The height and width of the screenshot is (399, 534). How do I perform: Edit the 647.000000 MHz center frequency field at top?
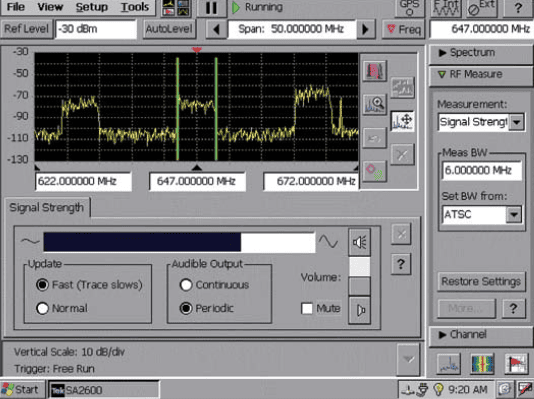482,29
